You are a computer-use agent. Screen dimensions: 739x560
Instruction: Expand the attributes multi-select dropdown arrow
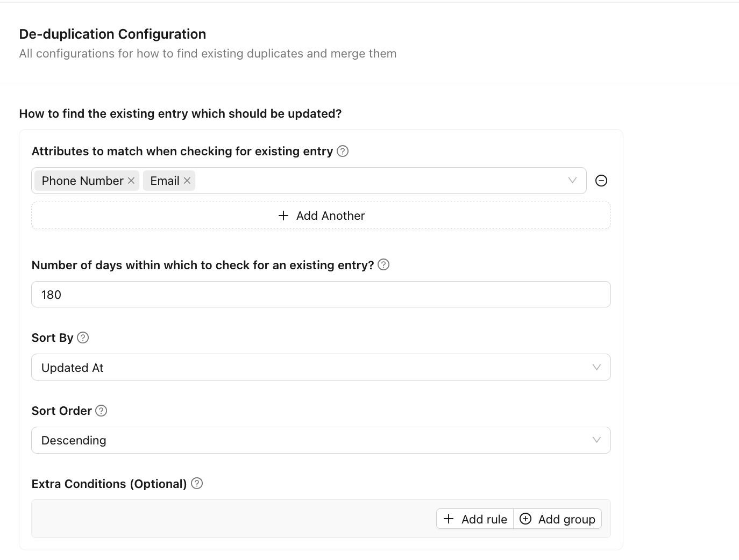point(572,181)
